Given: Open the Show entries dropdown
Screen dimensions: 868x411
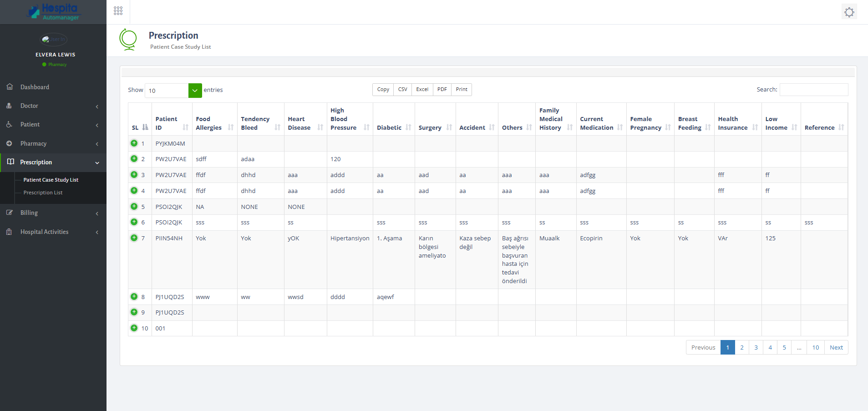Looking at the screenshot, I should [x=173, y=91].
